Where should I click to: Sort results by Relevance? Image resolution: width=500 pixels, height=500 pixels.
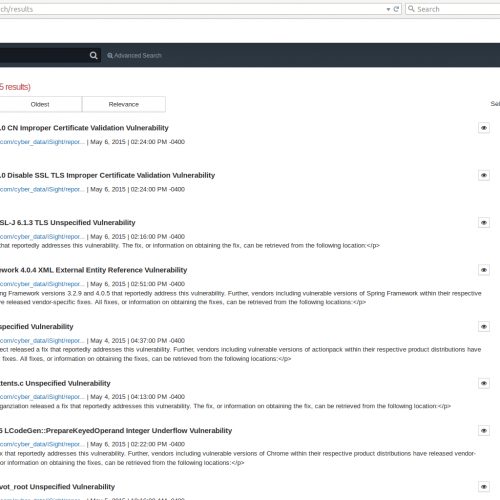pos(124,104)
